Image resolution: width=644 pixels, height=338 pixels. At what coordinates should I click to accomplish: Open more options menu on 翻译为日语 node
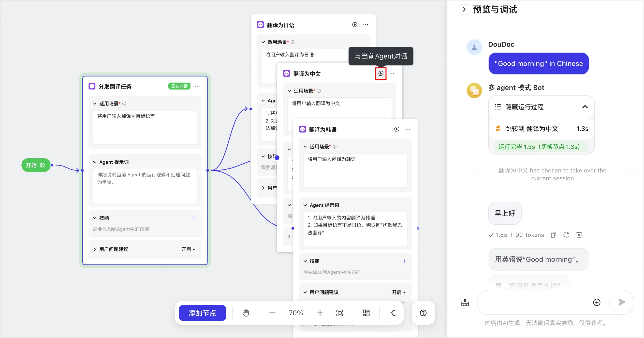click(x=366, y=25)
